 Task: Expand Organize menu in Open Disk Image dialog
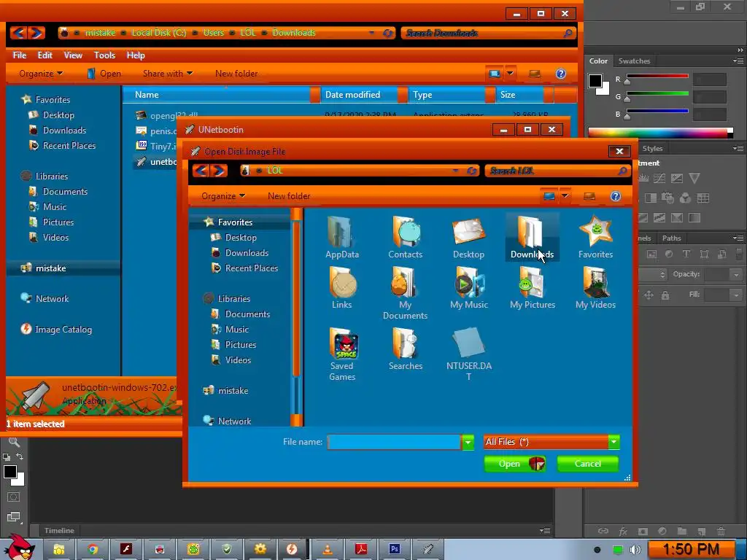223,195
